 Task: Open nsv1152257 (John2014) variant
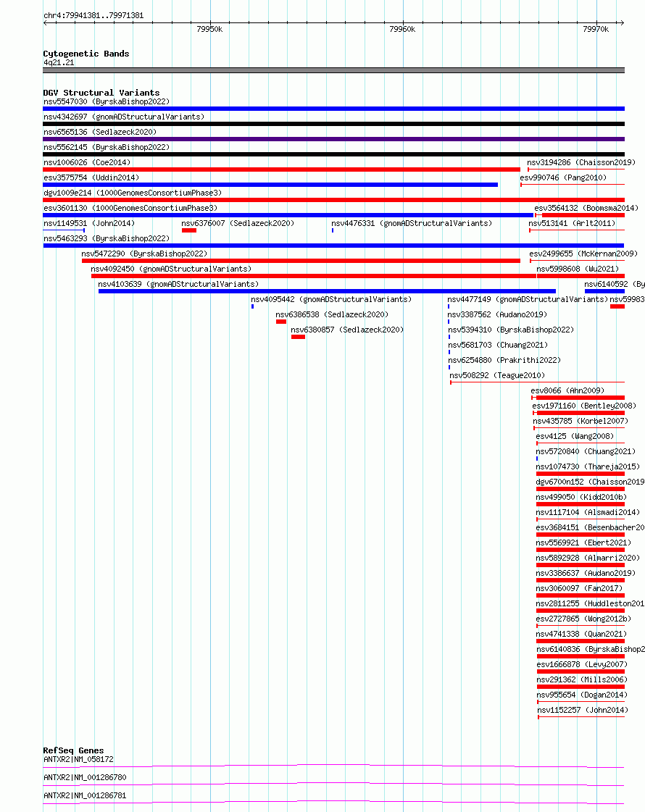(583, 710)
